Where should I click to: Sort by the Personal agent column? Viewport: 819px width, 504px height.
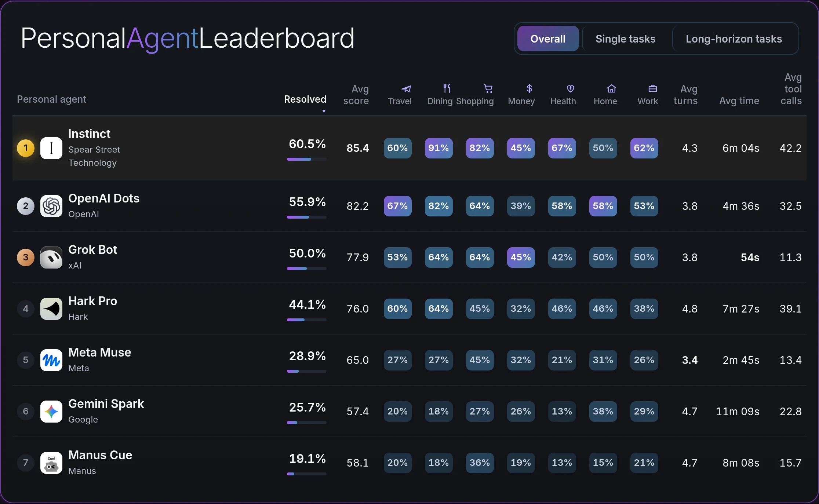pyautogui.click(x=51, y=99)
